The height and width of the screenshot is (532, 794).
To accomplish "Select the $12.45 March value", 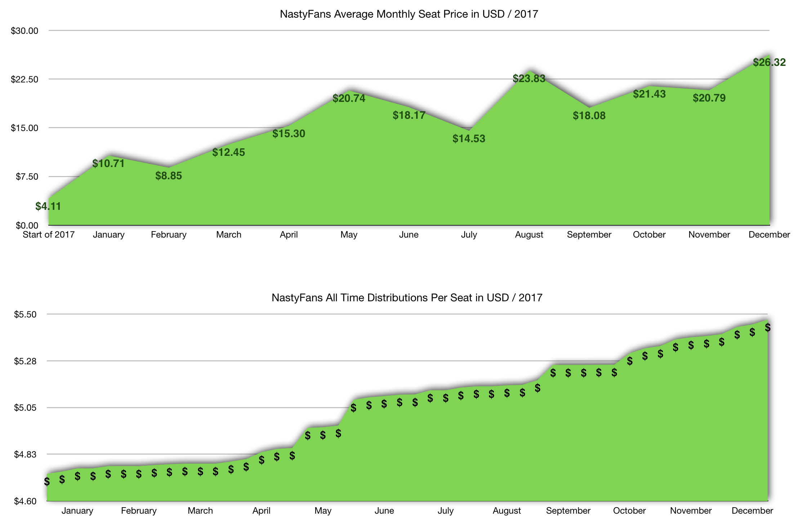I will tap(228, 152).
